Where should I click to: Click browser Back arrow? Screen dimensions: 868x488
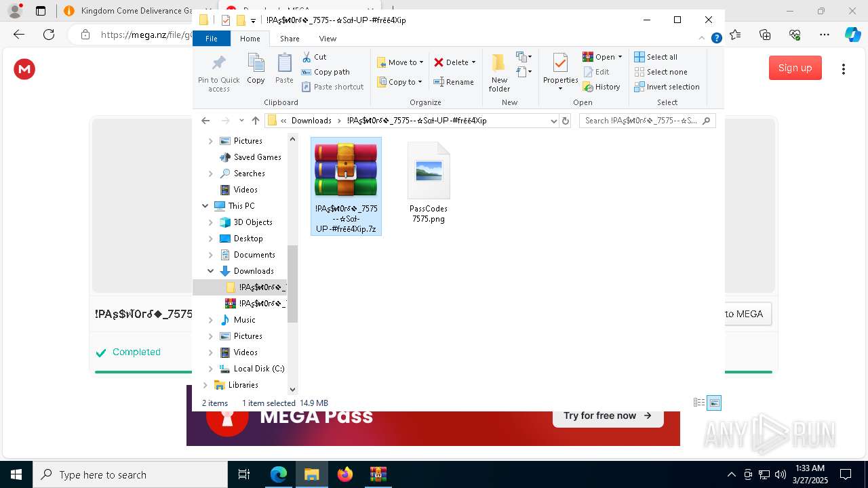(x=19, y=35)
